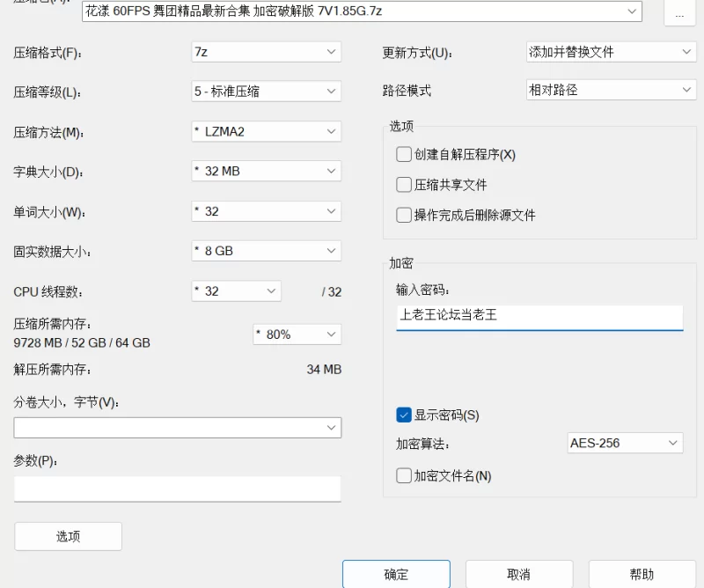Click the 34 MB decompression memory value

click(324, 370)
